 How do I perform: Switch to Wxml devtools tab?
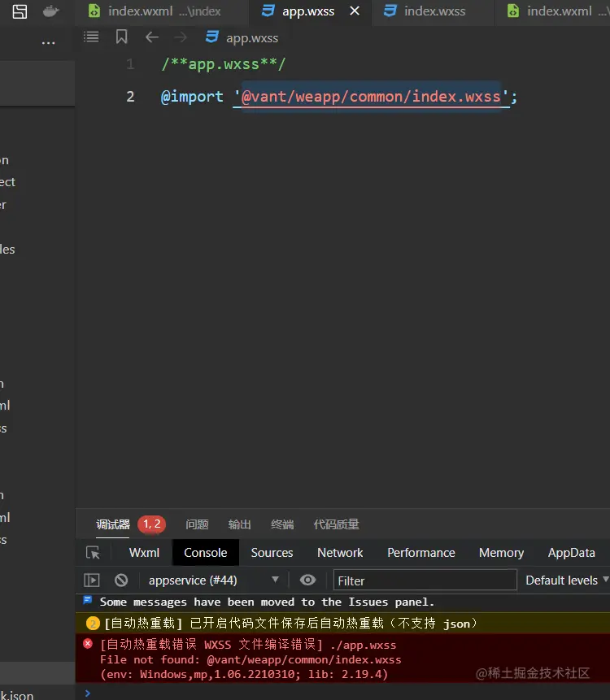(x=144, y=553)
